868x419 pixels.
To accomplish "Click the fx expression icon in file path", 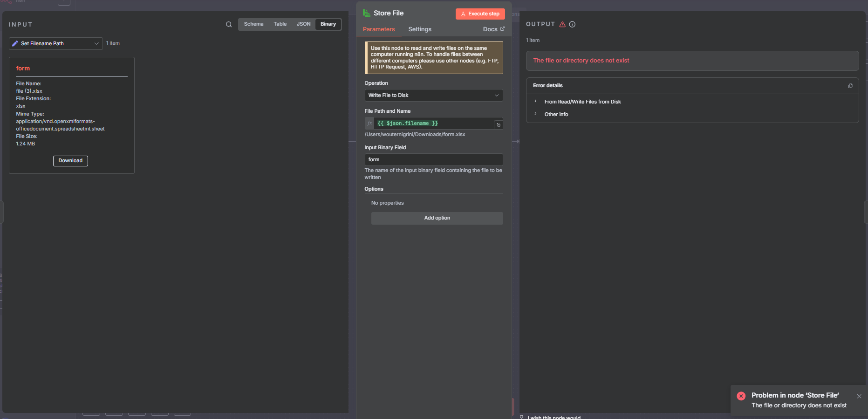I will coord(369,124).
